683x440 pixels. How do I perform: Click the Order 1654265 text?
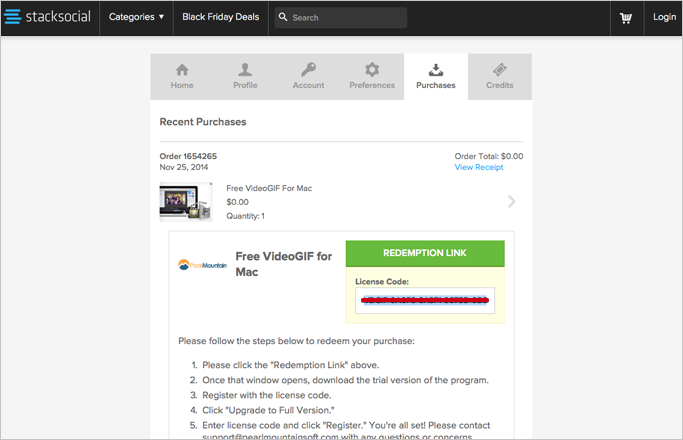pos(188,156)
